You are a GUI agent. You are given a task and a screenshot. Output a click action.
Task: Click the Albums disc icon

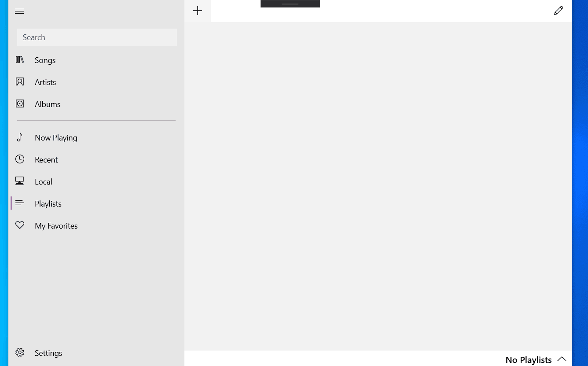(20, 104)
